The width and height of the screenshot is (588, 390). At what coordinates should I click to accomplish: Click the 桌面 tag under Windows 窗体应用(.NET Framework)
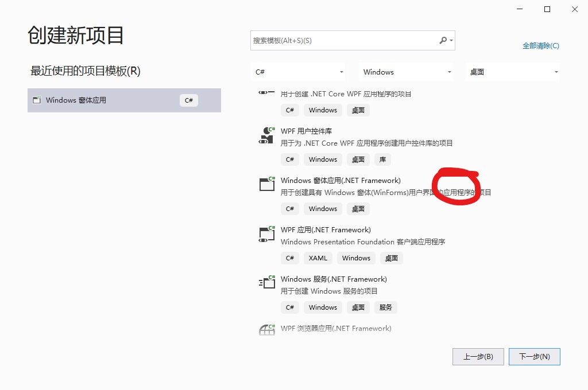(x=358, y=209)
